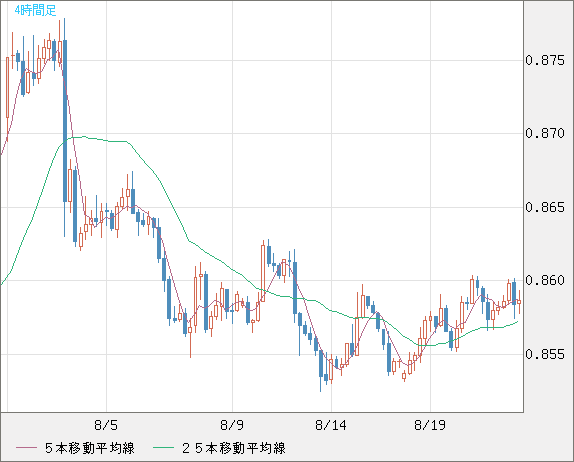Screen dimensions: 574x462
Task: Click the 5本移動平均線 legend text
Action: [x=90, y=448]
